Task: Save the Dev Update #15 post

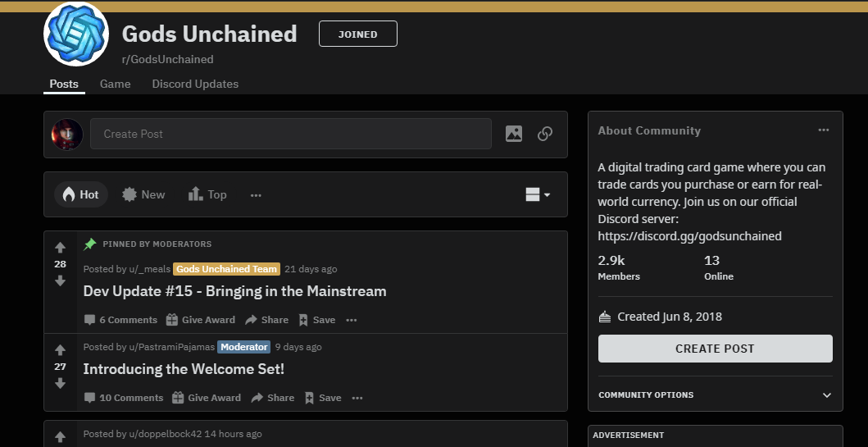Action: (316, 320)
